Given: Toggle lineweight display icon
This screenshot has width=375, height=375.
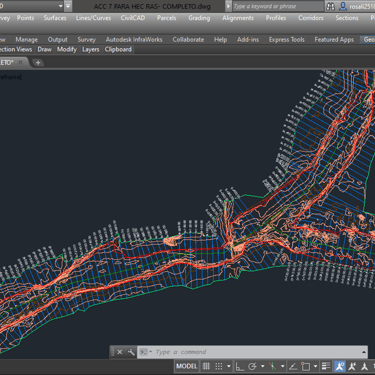Looking at the screenshot, I should [x=326, y=366].
